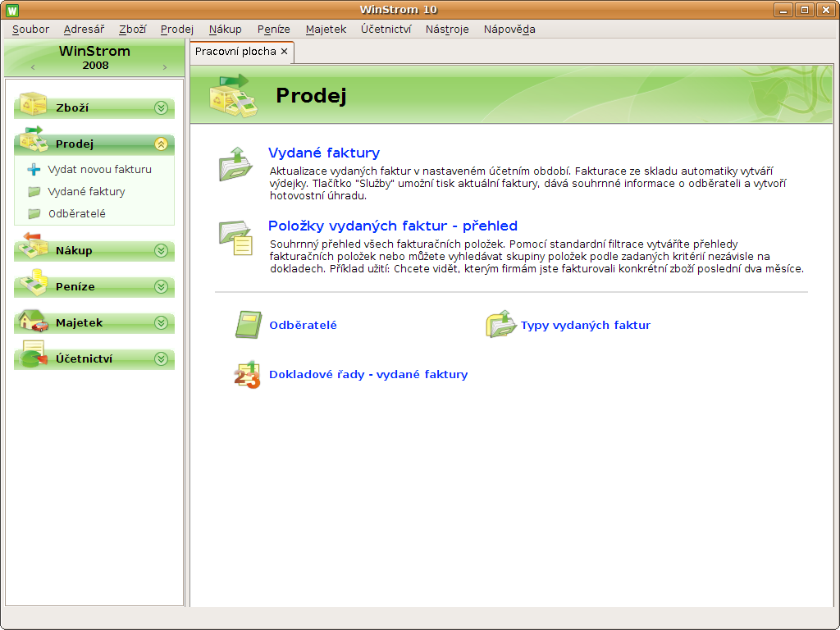Expand the Zboží sidebar section
This screenshot has width=840, height=630.
click(x=161, y=107)
